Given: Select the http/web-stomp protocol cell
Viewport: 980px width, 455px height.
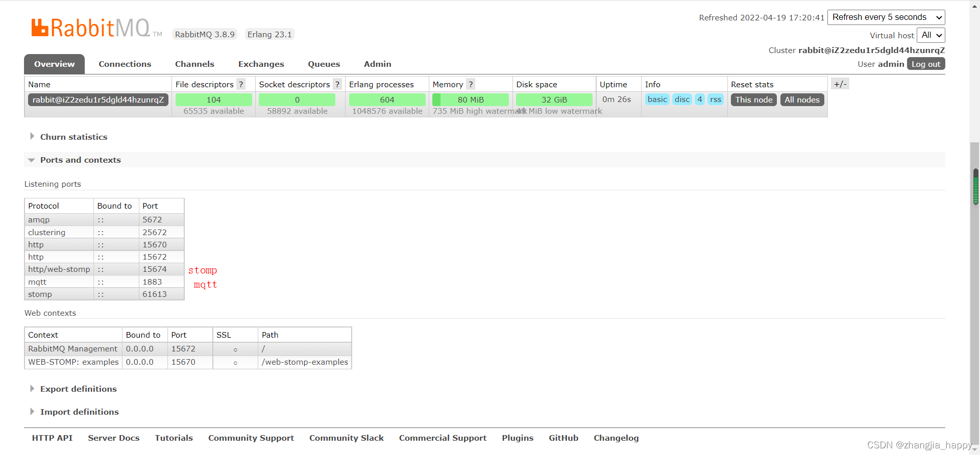Looking at the screenshot, I should tap(59, 269).
